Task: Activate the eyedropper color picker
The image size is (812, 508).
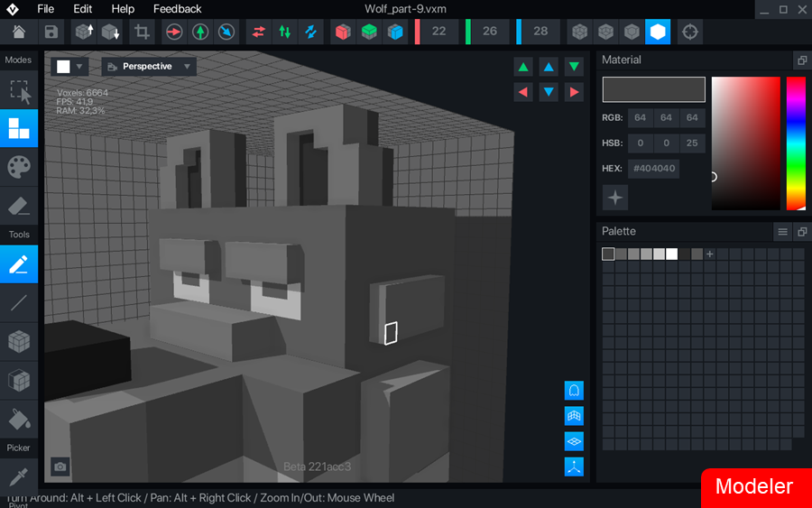Action: (19, 475)
